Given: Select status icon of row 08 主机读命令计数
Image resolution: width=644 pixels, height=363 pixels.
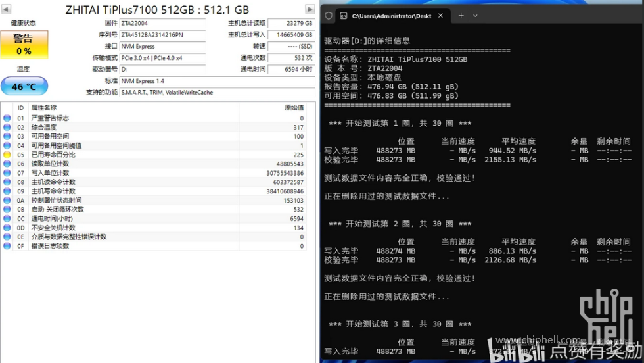Looking at the screenshot, I should [7, 181].
